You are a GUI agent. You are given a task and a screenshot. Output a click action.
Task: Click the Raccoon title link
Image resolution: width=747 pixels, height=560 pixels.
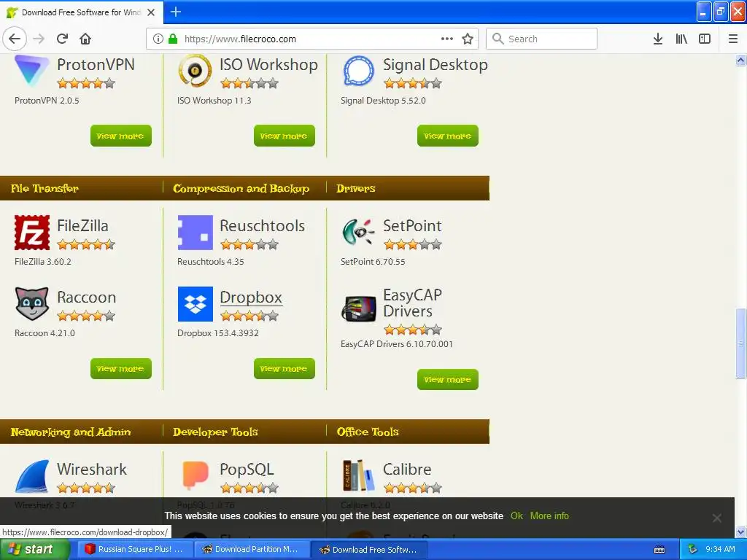86,297
